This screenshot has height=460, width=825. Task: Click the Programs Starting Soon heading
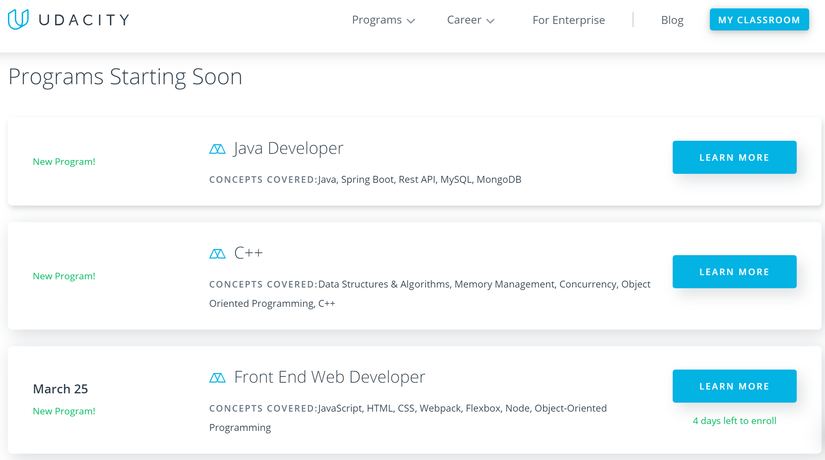coord(125,77)
